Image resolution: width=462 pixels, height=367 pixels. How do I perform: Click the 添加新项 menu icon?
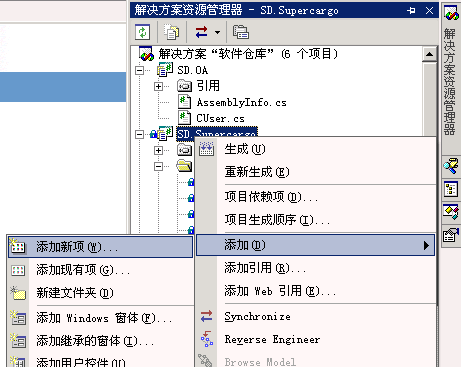[x=18, y=246]
